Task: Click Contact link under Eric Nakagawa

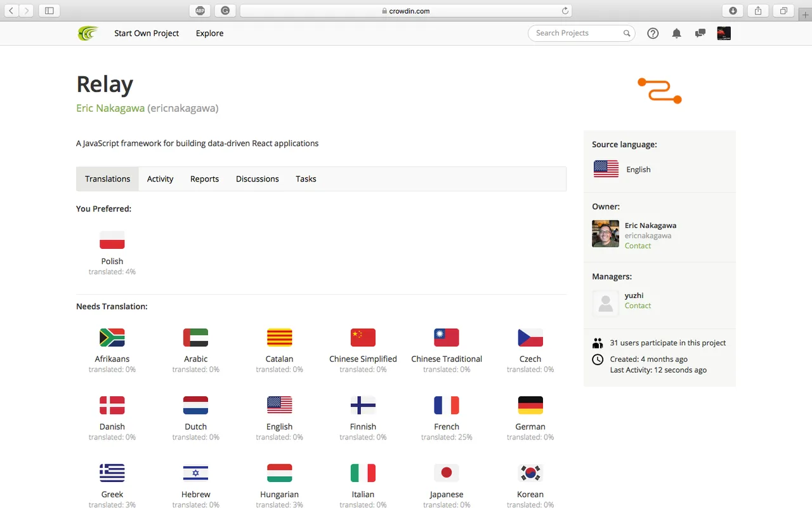Action: (x=638, y=246)
